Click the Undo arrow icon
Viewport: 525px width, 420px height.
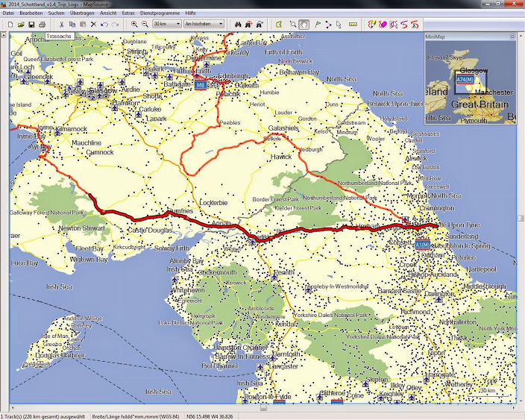pyautogui.click(x=104, y=24)
